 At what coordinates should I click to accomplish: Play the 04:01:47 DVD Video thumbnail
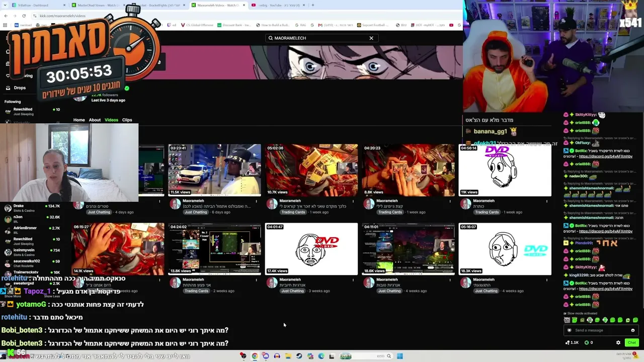[x=311, y=249]
